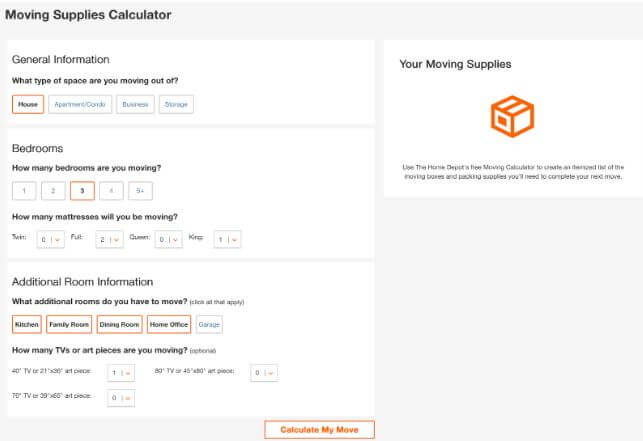Toggle the Family Room option
The image size is (643, 441).
pos(69,324)
